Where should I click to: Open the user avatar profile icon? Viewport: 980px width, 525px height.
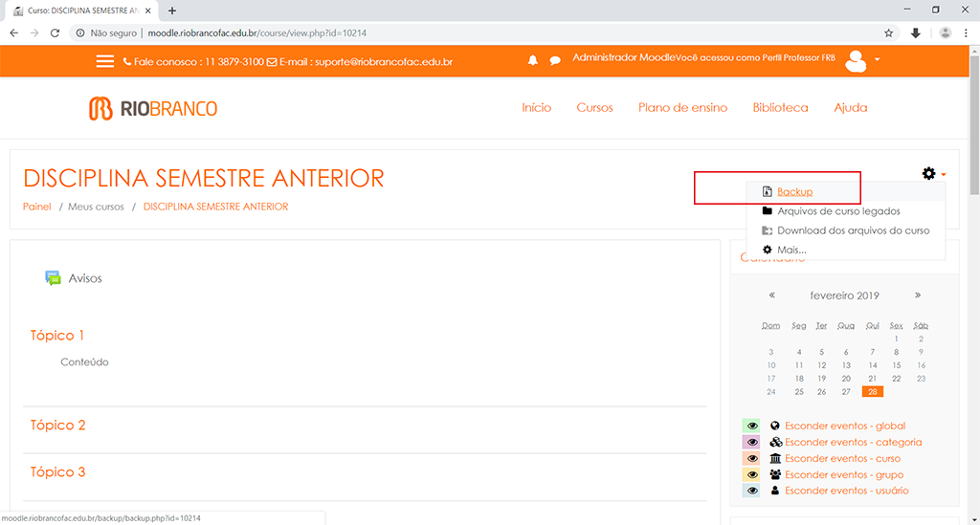click(x=856, y=60)
